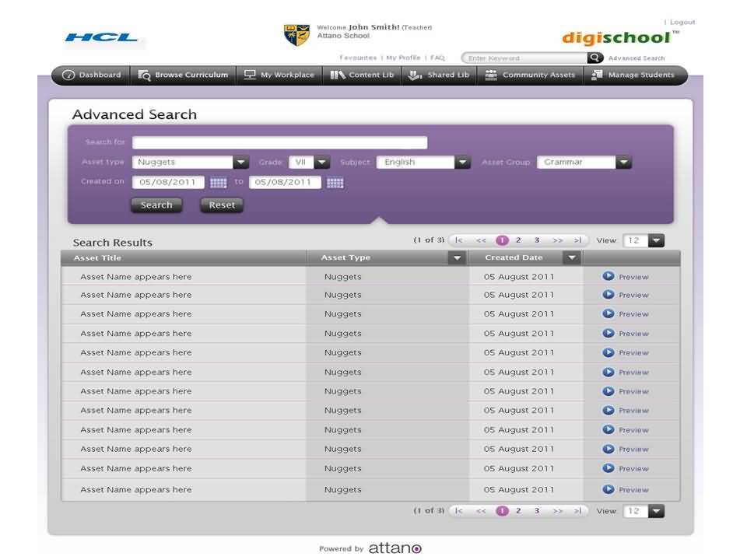The width and height of the screenshot is (747, 560).
Task: Open calendar picker for Created on start date
Action: [x=219, y=183]
